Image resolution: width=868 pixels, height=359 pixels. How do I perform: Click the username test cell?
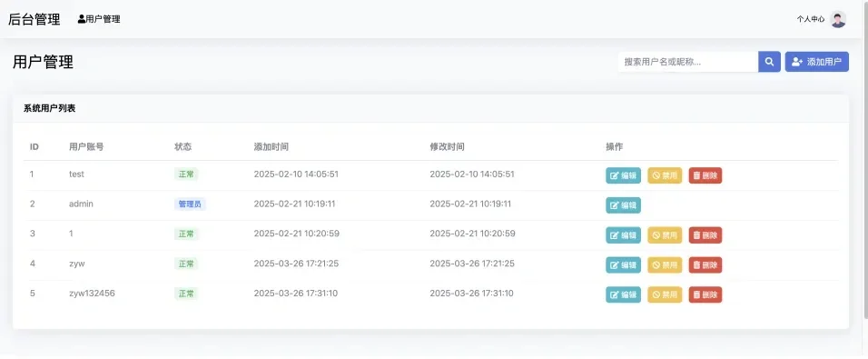(76, 174)
